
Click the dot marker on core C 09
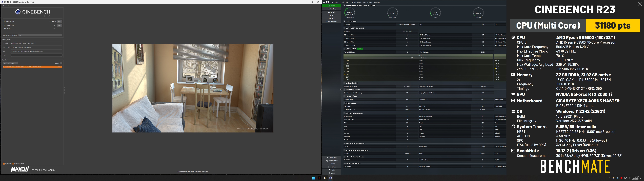[495, 60]
